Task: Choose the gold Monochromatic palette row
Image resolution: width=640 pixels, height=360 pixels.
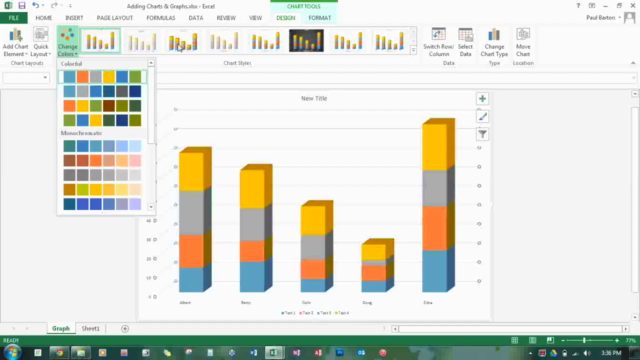Action: 102,189
